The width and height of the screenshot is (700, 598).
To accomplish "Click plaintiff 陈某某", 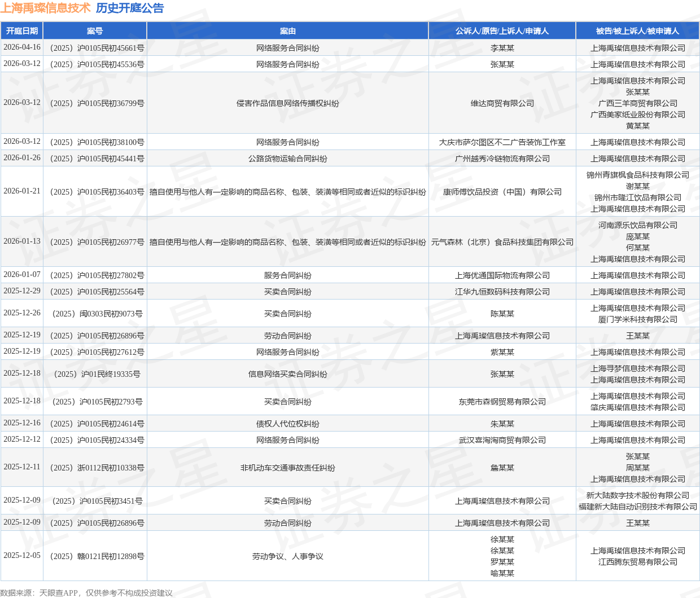I will [x=502, y=314].
